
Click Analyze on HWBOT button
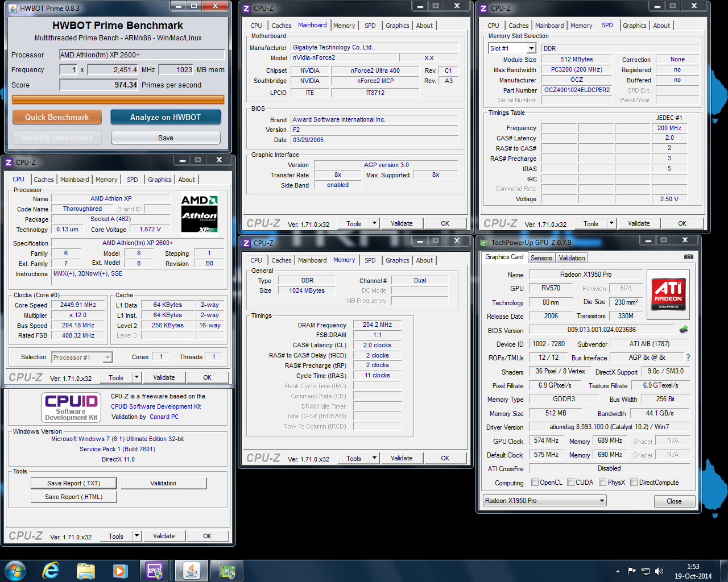pyautogui.click(x=166, y=117)
